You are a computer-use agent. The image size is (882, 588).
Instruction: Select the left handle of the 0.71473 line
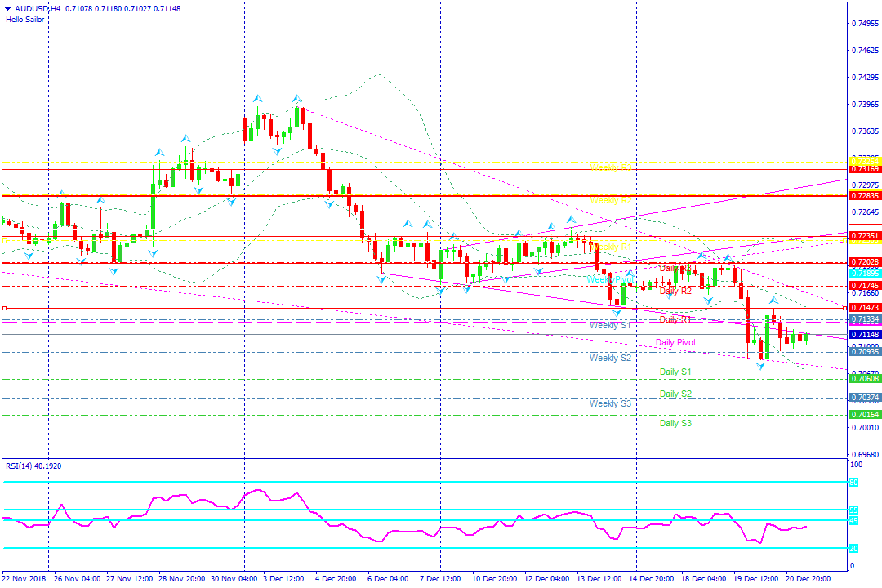tap(5, 309)
